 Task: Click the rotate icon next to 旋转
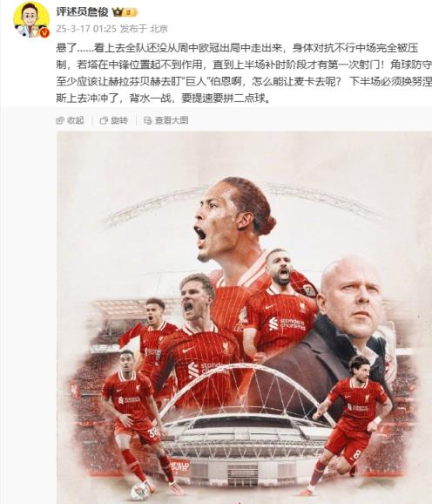104,121
